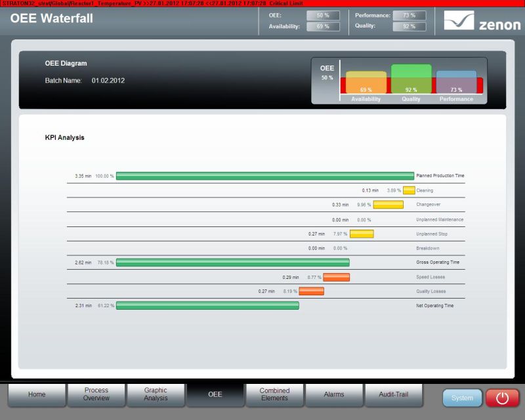525x420 pixels.
Task: Click the Availability 69 % value field
Action: 323,27
